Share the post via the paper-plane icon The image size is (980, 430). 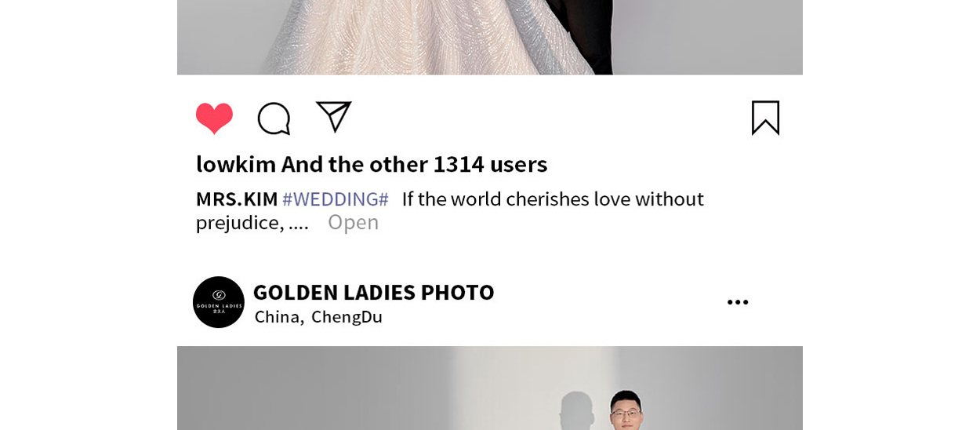click(333, 117)
